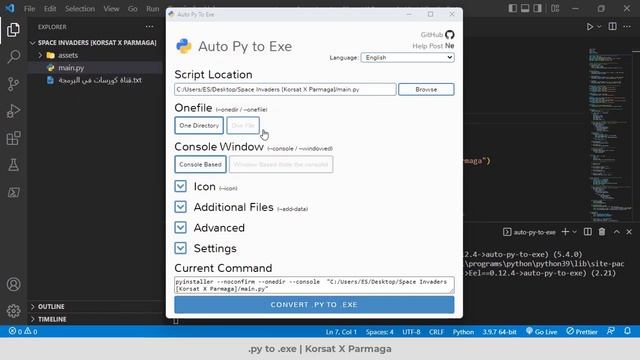Open the Run menu
This screenshot has height=360, width=640.
pyautogui.click(x=153, y=9)
